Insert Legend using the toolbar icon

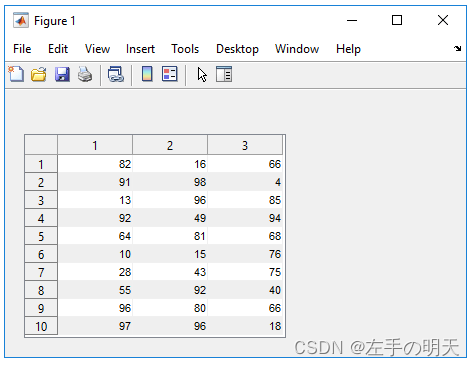(170, 74)
